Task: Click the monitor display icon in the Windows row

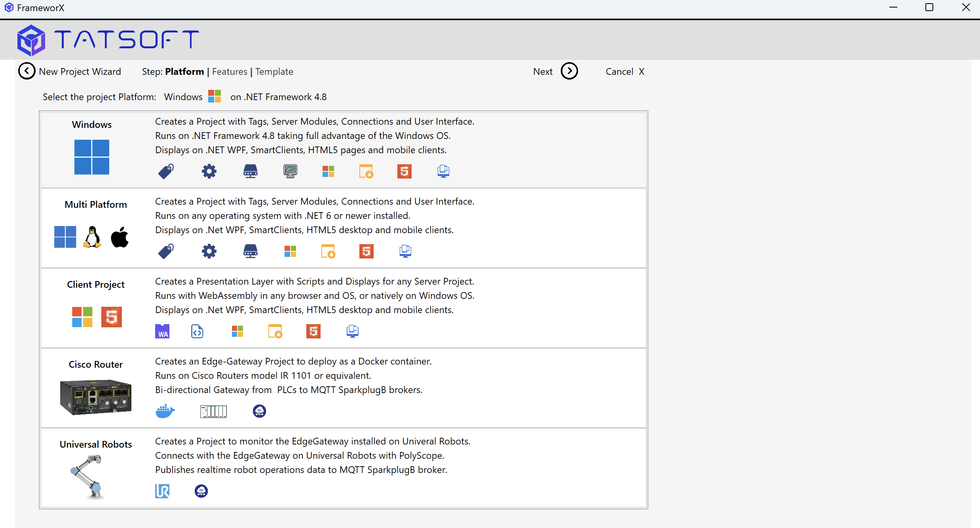Action: 291,171
